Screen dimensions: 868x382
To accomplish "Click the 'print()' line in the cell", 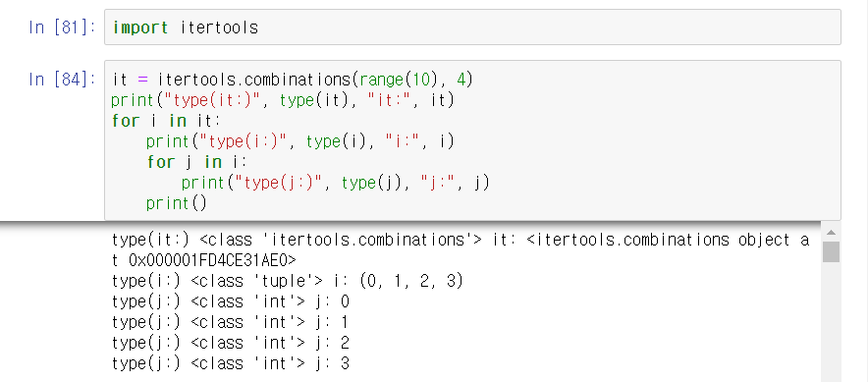I will click(x=176, y=203).
